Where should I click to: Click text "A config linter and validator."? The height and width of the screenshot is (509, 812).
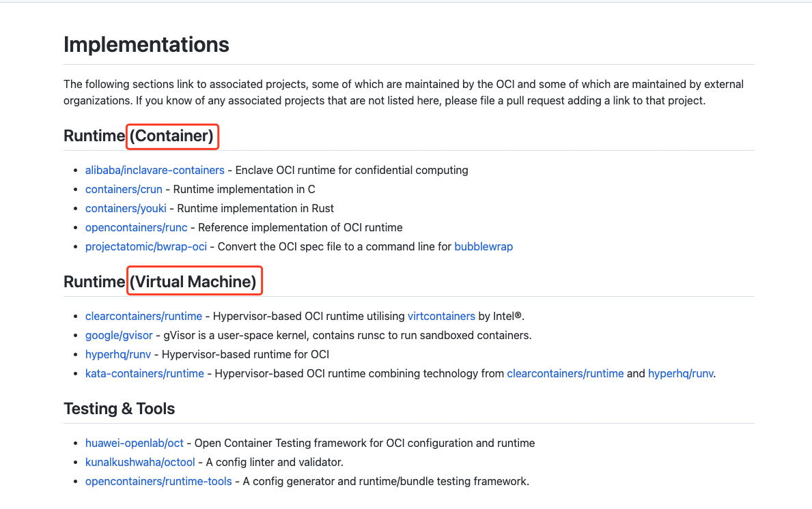(x=275, y=463)
